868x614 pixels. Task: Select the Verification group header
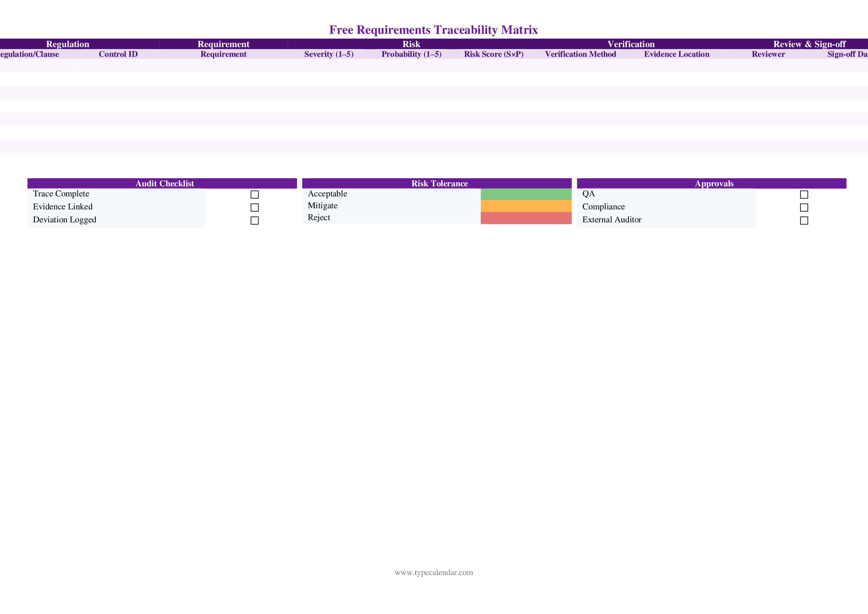631,44
